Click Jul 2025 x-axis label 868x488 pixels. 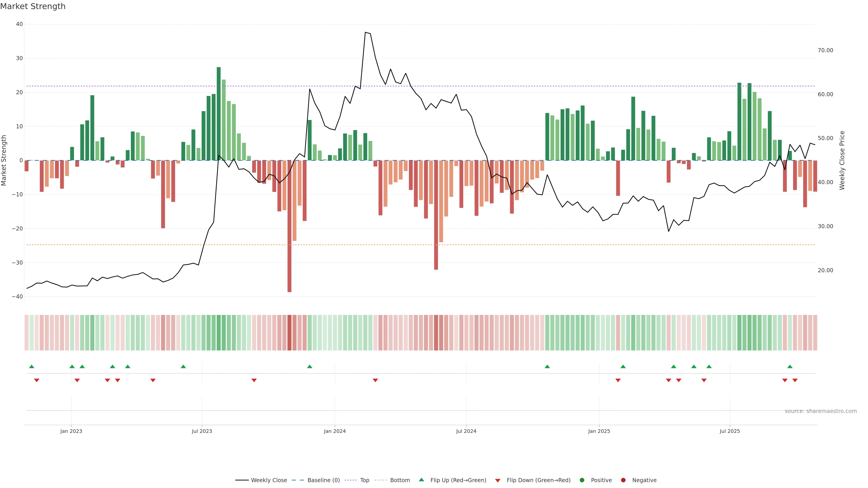tap(729, 431)
